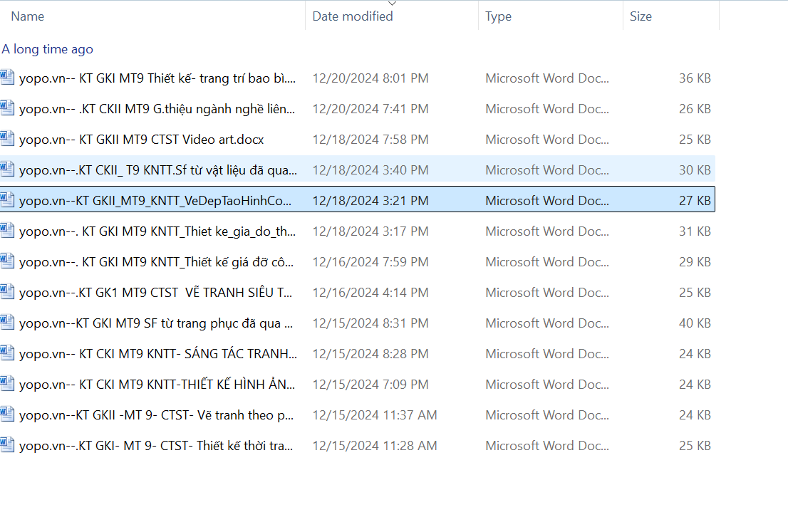Viewport: 788px width, 532px height.
Task: Select file 'KT CKI MT9 KNTT-THIẾT KẾ HÌNH ẢN...'
Action: tap(158, 385)
